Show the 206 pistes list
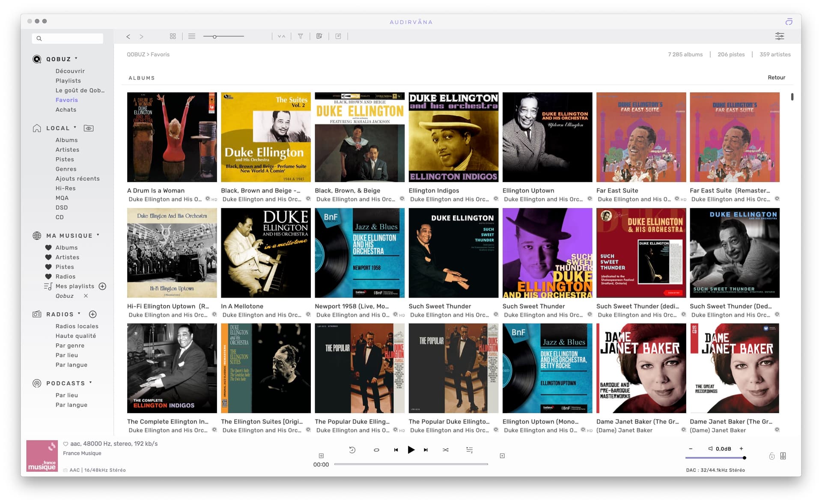 point(731,54)
